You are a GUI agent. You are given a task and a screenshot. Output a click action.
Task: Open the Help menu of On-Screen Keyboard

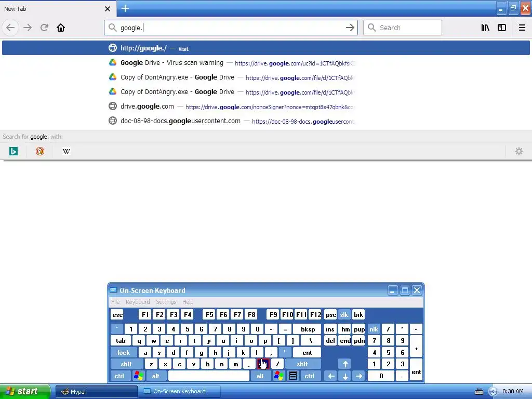pos(188,302)
